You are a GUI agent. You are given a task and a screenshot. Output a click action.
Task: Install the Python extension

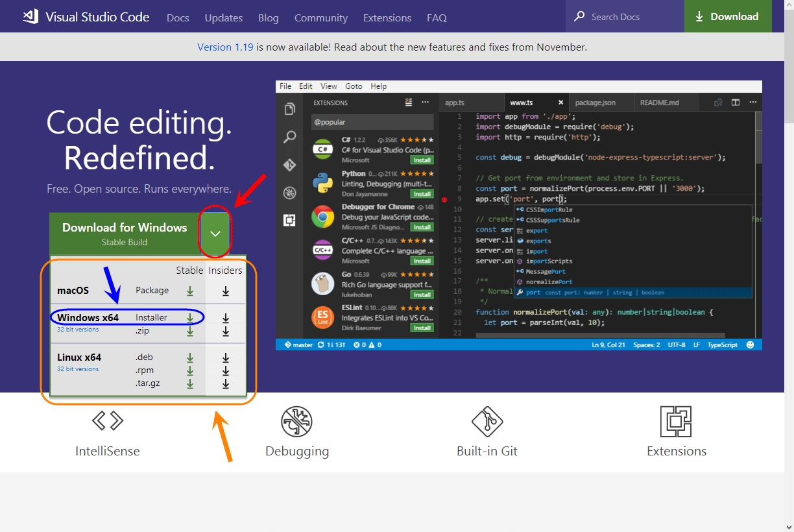pyautogui.click(x=422, y=194)
